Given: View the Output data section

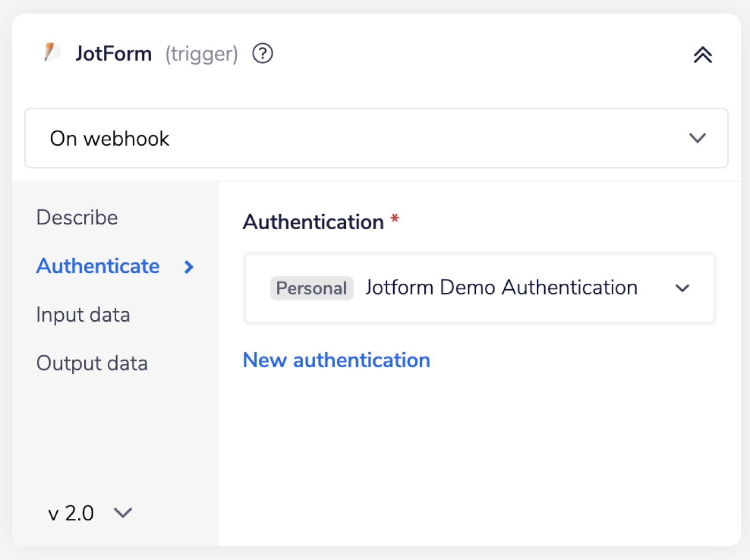Looking at the screenshot, I should pos(92,363).
